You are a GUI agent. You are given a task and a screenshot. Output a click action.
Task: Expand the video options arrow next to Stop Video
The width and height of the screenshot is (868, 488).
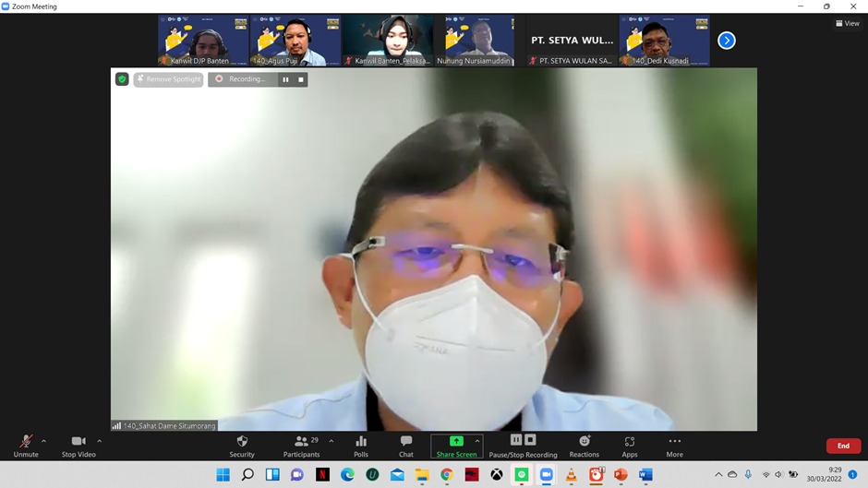(x=100, y=441)
